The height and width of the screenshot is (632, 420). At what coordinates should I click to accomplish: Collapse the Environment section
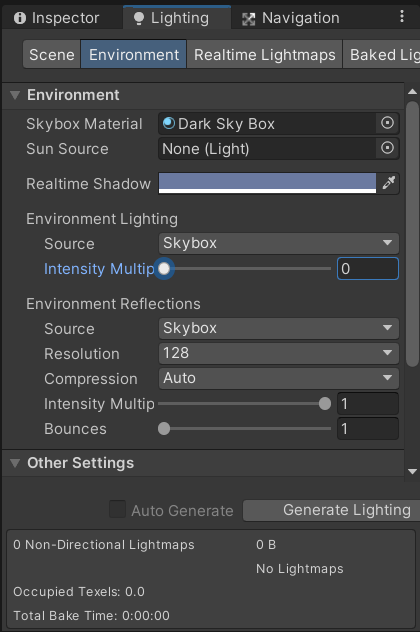point(15,95)
